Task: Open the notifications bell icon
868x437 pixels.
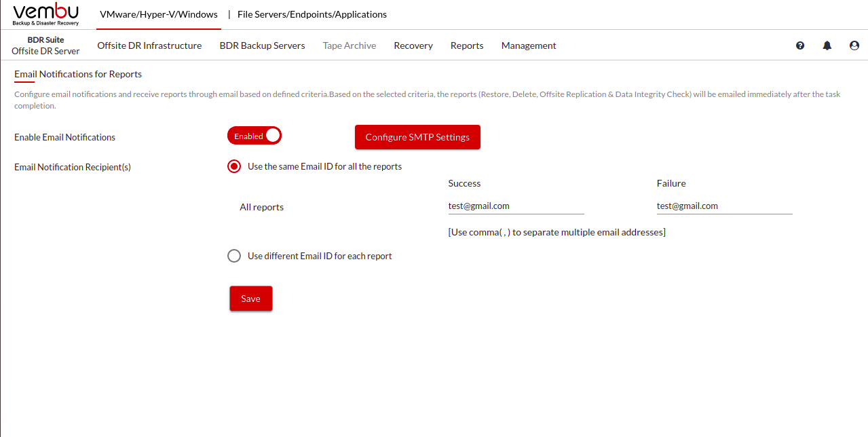Action: pos(827,45)
